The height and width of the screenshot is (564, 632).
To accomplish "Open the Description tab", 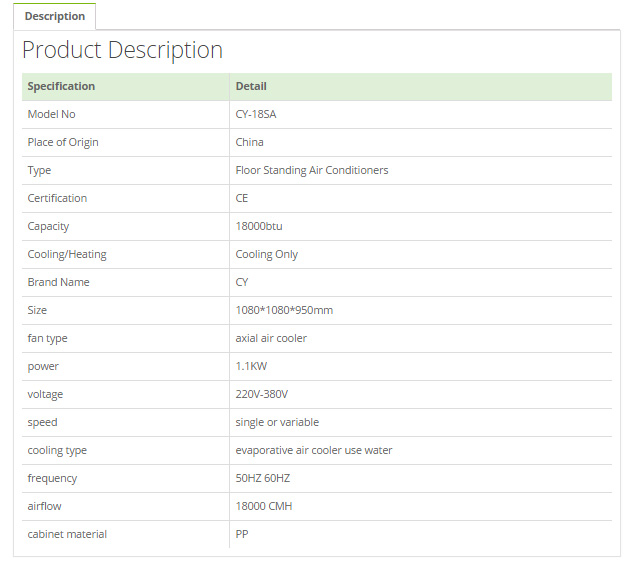I will [x=55, y=16].
